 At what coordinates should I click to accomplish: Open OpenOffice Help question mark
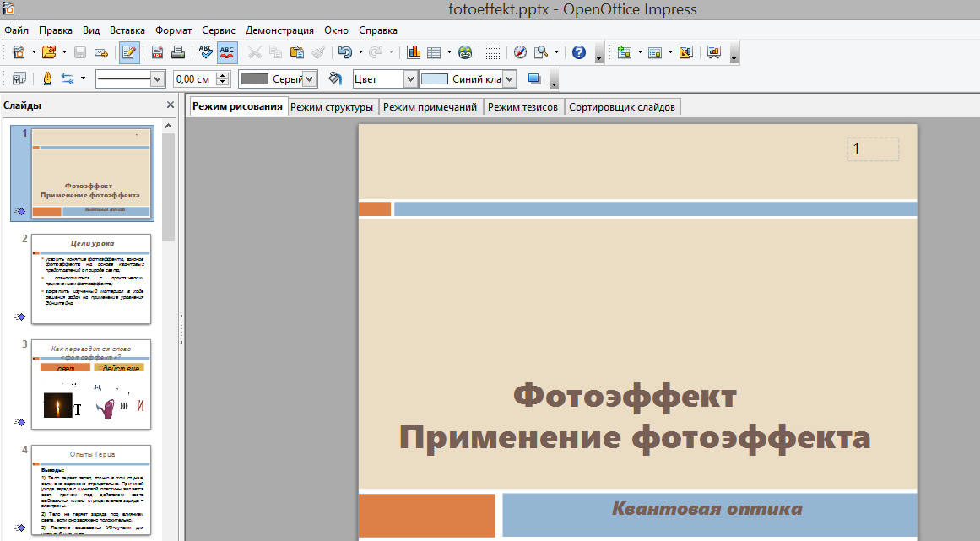click(x=579, y=52)
